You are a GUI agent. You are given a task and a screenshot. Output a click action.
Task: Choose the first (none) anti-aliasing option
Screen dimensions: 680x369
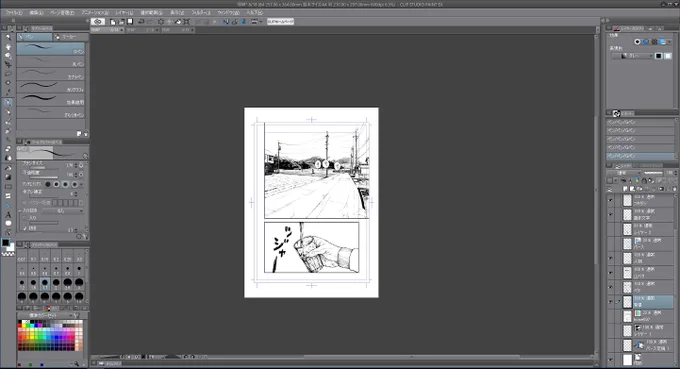[48, 184]
